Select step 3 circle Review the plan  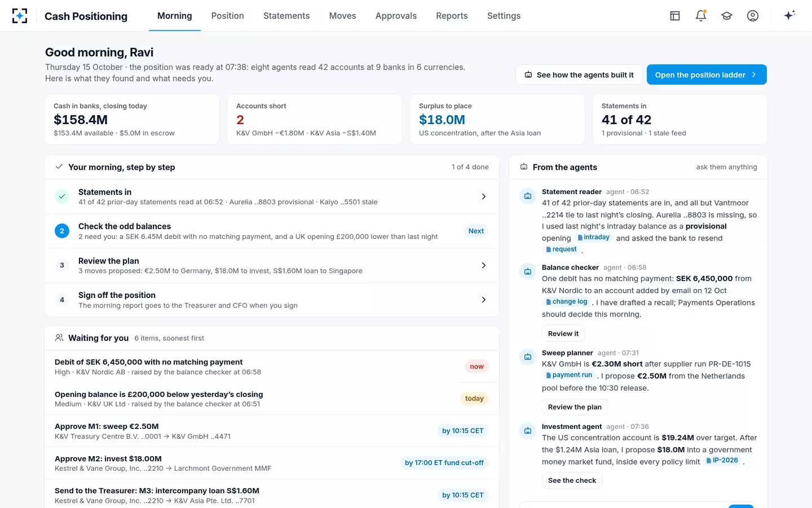62,265
